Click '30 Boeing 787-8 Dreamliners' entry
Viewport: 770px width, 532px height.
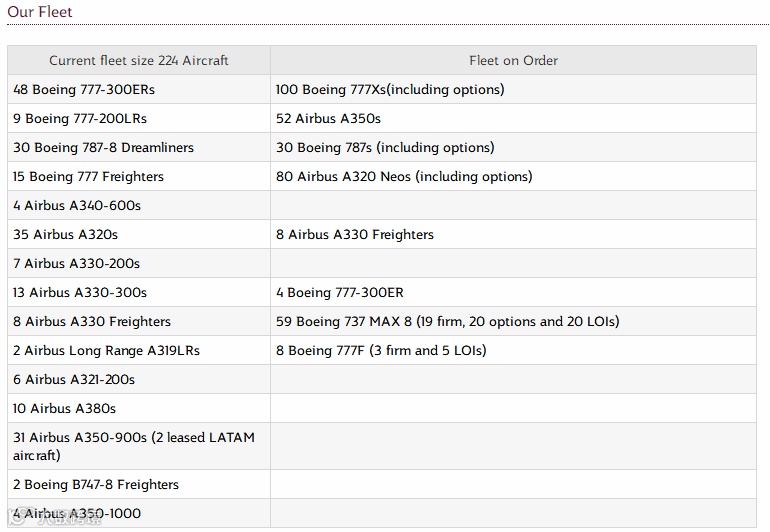point(103,147)
